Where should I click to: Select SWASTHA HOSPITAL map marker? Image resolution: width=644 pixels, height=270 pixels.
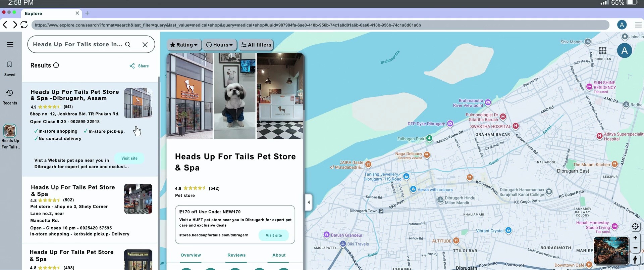click(x=516, y=126)
